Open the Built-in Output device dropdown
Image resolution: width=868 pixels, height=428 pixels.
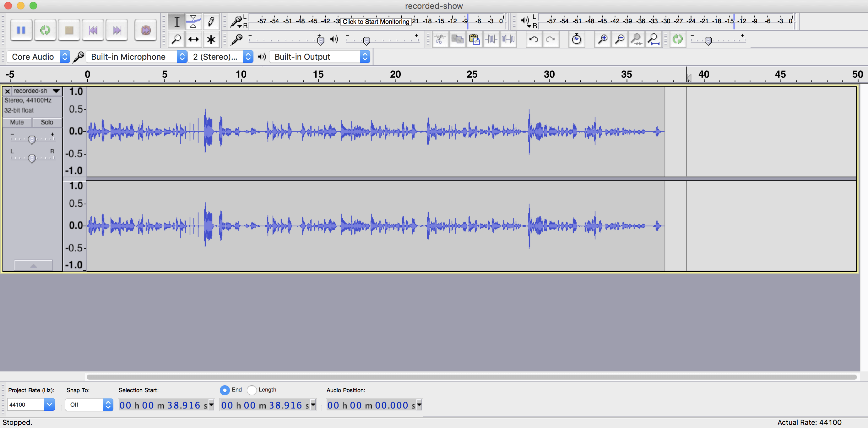(319, 57)
